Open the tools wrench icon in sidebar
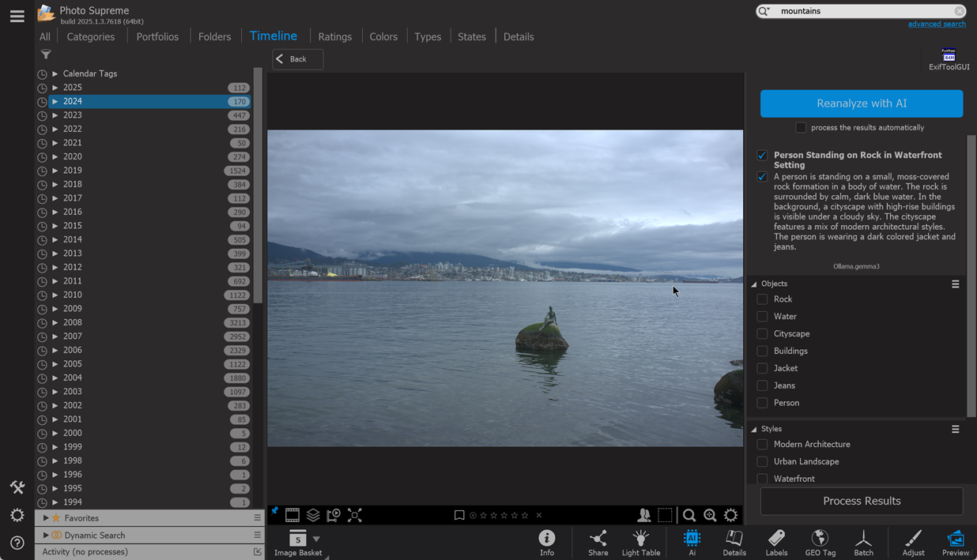 (17, 487)
